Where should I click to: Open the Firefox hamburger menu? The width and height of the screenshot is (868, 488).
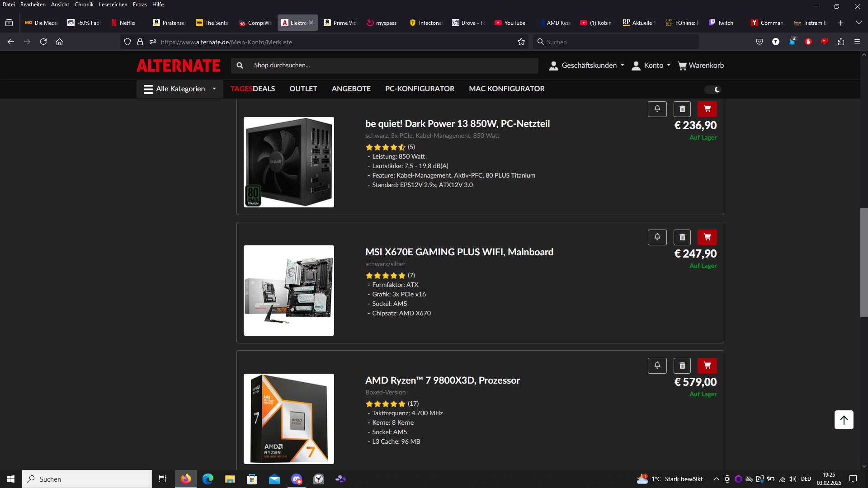click(857, 42)
